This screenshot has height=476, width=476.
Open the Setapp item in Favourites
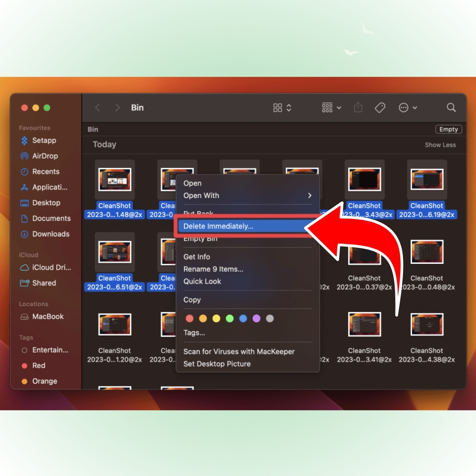[x=24, y=140]
